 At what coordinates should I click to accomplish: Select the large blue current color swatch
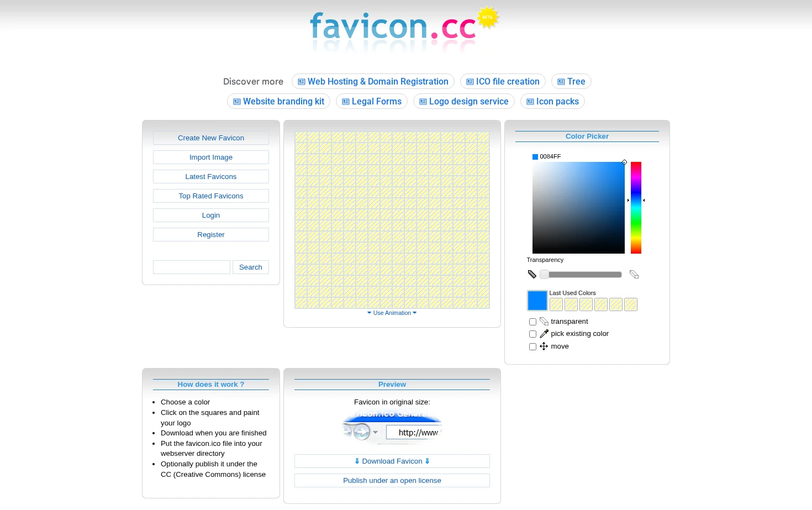(537, 301)
